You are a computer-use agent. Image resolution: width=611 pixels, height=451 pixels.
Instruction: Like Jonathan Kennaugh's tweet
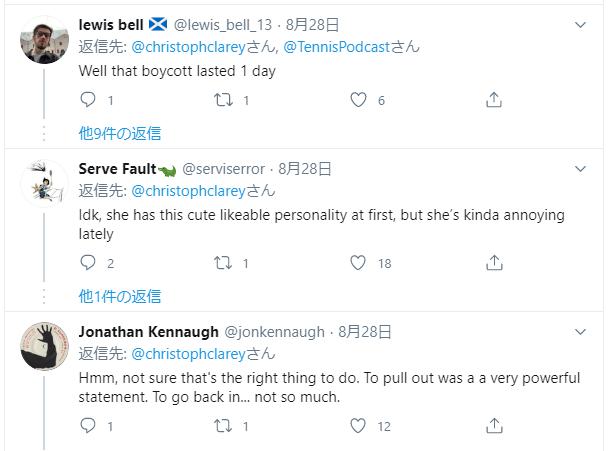(359, 426)
